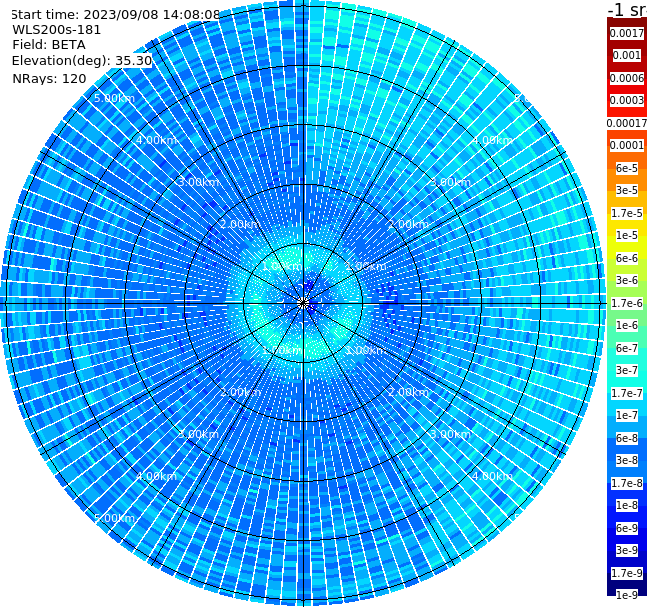Viewport: 647px width, 607px height.
Task: Click the 6e-6 colorbar label
Action: click(627, 258)
